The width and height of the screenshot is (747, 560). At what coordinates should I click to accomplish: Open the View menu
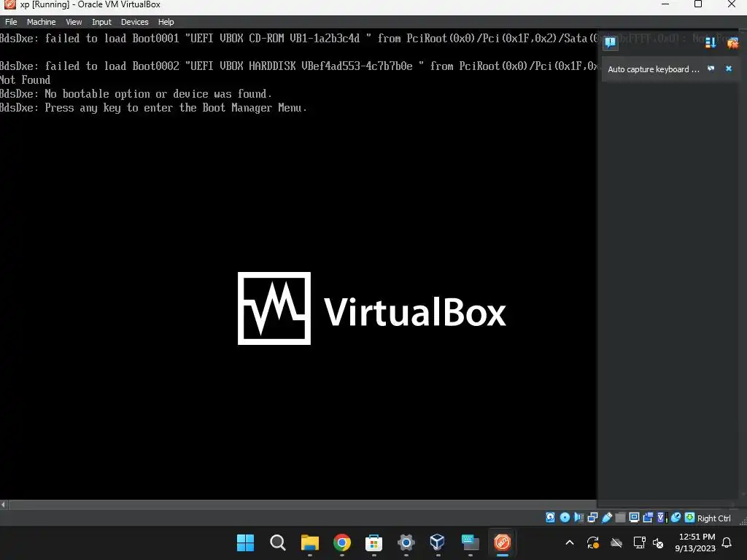74,22
